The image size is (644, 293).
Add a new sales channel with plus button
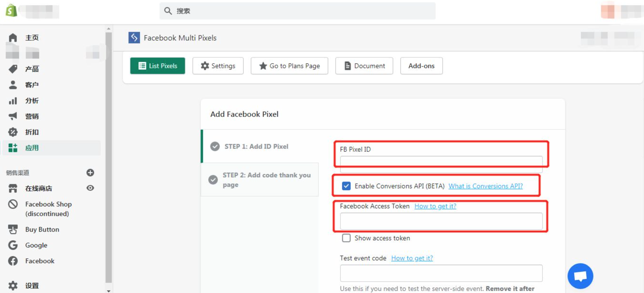90,173
